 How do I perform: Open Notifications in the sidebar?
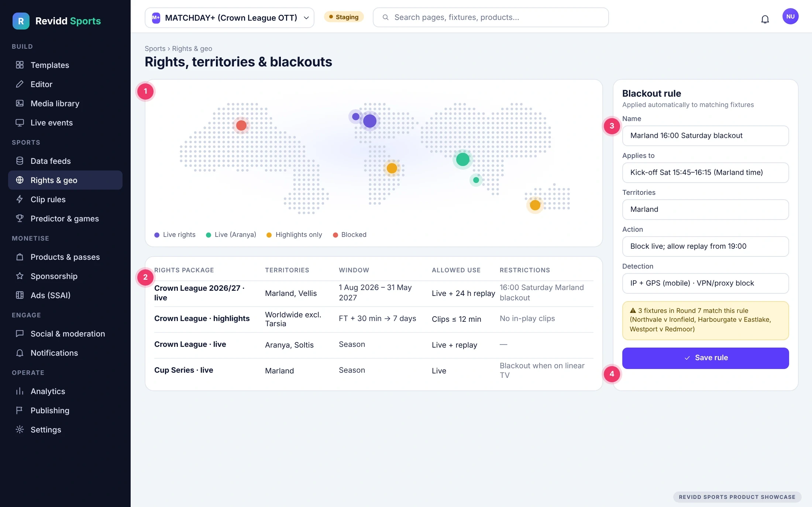point(65,353)
